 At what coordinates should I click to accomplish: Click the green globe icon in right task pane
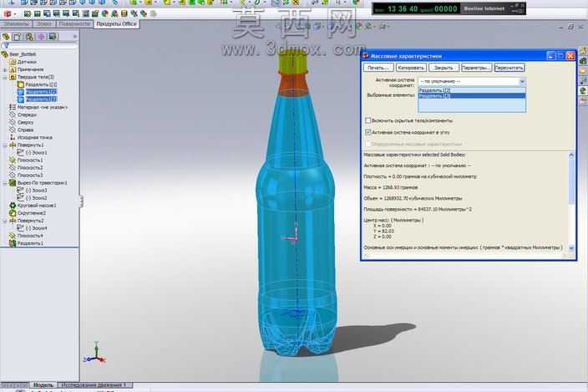coord(583,90)
